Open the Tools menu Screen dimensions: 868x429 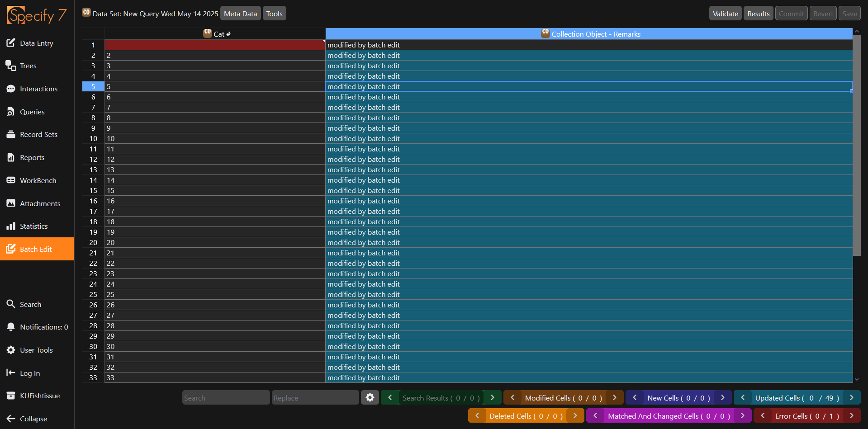(274, 14)
